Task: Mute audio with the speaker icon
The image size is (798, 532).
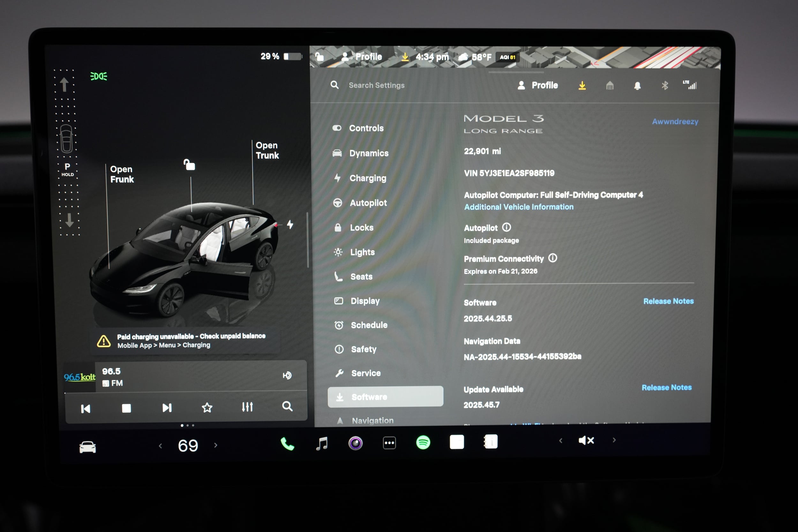Action: [586, 440]
